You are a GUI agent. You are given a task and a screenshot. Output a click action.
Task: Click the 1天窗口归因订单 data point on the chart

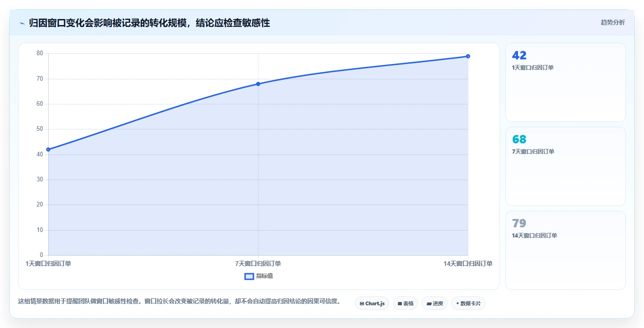[x=48, y=149]
